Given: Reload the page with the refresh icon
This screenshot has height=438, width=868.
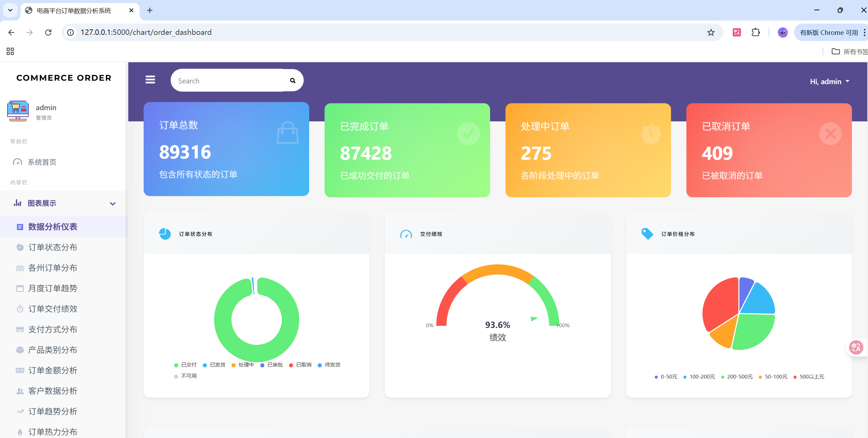Looking at the screenshot, I should [48, 32].
